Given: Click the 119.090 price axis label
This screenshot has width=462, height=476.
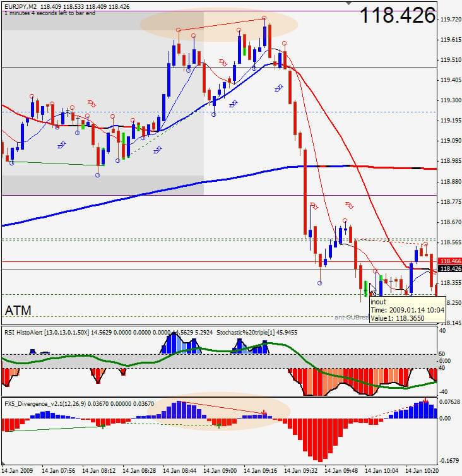Looking at the screenshot, I should [x=451, y=141].
